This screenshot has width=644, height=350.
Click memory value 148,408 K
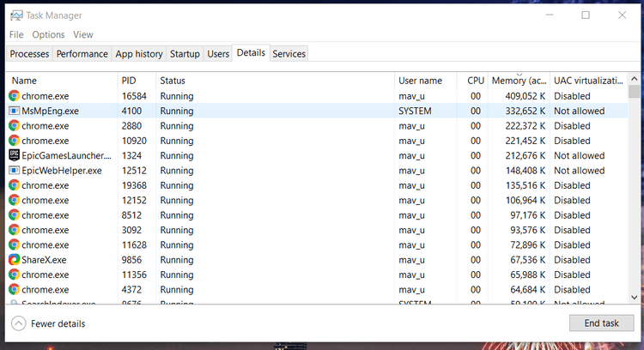click(x=526, y=170)
